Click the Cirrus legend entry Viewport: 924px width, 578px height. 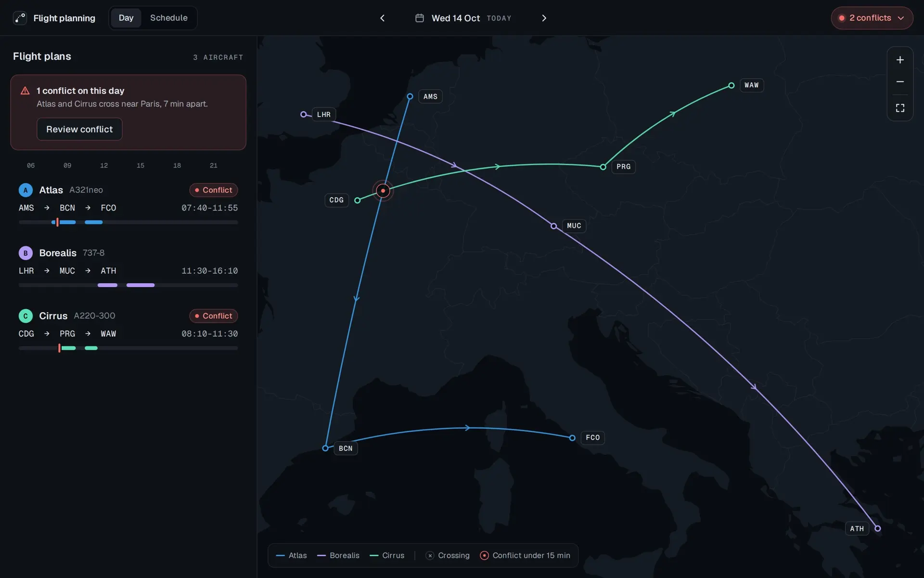pos(387,555)
